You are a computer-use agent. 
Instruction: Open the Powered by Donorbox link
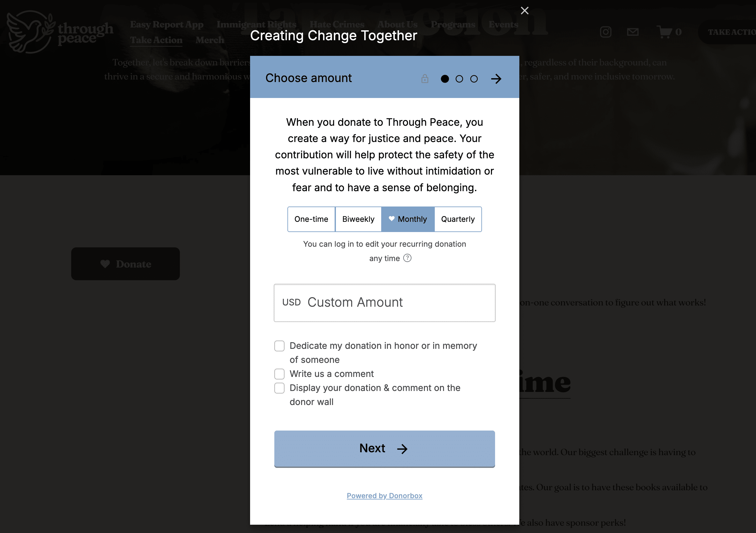(x=384, y=495)
